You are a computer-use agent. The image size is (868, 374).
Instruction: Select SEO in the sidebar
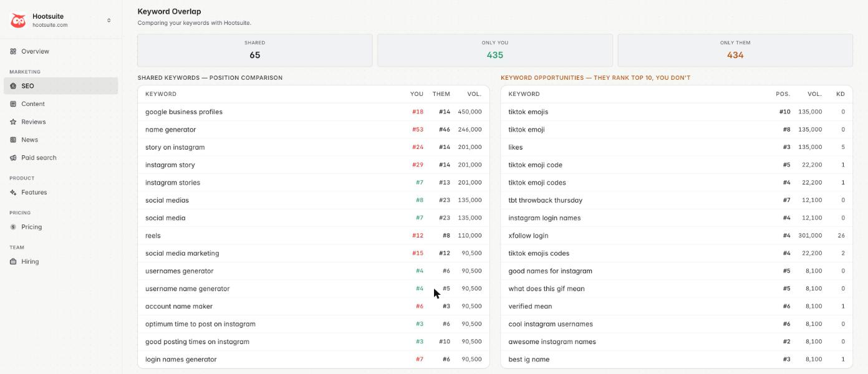60,86
